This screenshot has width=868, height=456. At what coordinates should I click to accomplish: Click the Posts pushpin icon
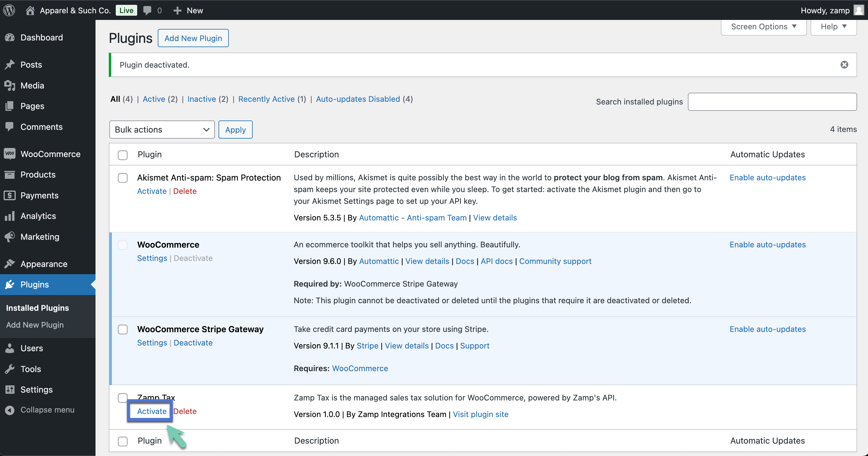9,64
